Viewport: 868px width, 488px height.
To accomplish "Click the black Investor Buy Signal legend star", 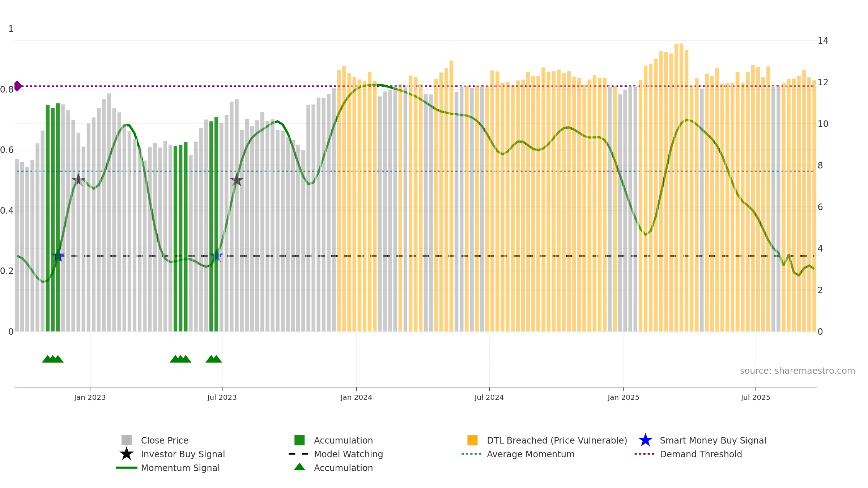I will pos(126,454).
